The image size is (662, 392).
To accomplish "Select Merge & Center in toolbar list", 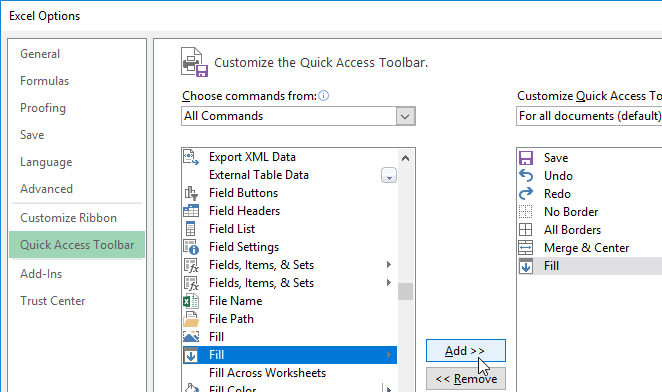I will click(590, 248).
